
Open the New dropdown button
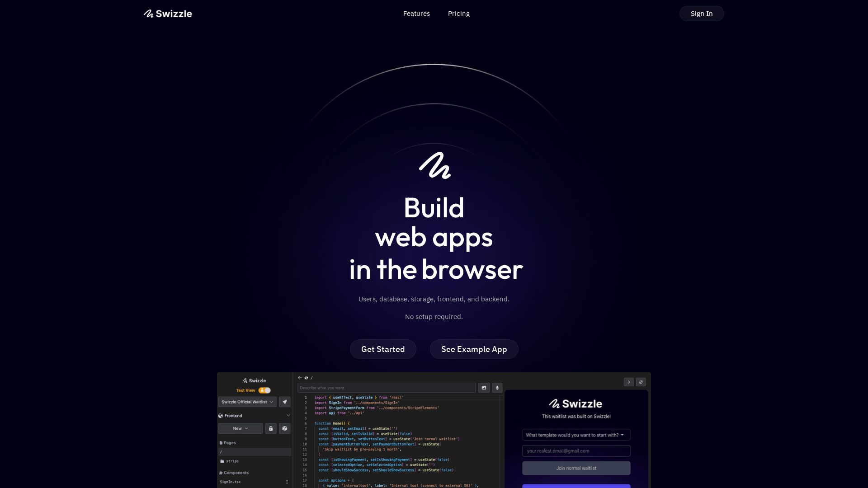240,428
